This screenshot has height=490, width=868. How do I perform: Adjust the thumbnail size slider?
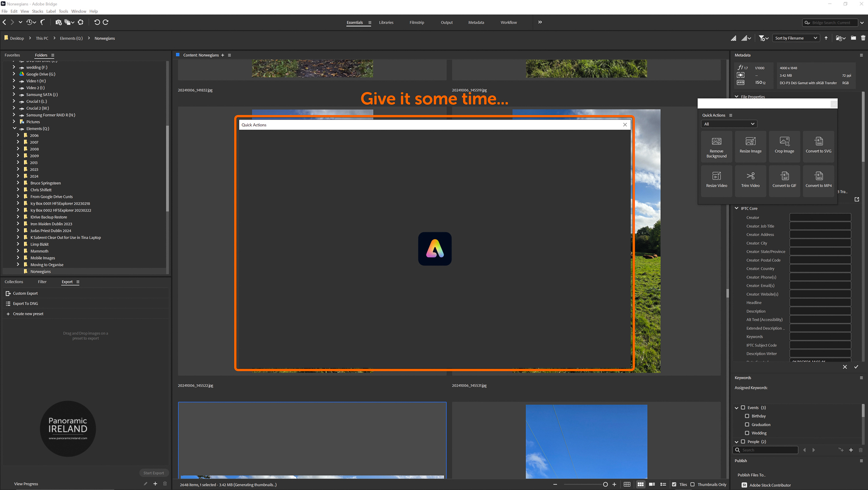605,485
